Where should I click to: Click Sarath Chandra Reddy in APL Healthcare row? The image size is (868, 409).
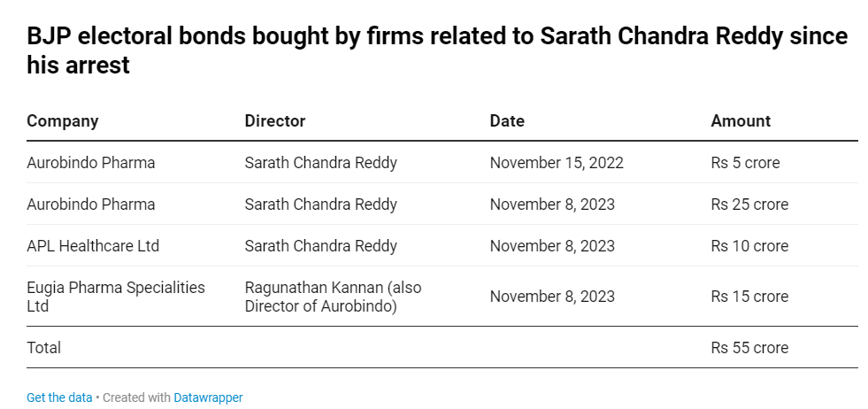321,245
